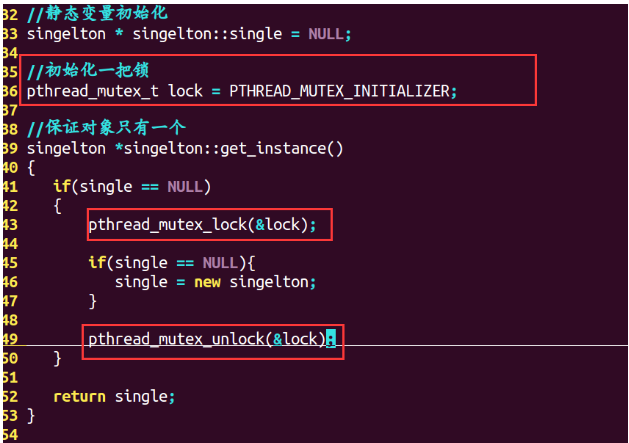Click the closing brace on line 53

pos(31,416)
